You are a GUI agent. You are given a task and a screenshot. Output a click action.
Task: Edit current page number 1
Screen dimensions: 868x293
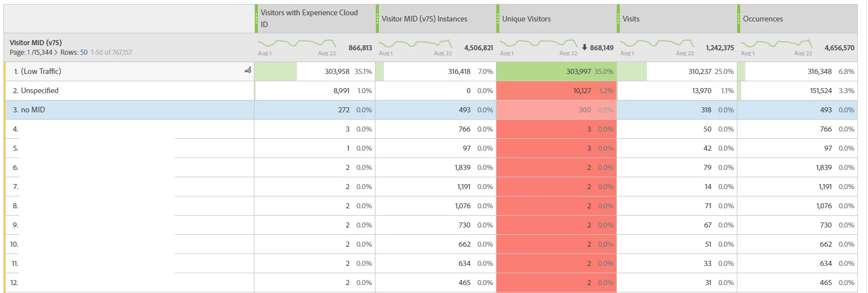29,53
